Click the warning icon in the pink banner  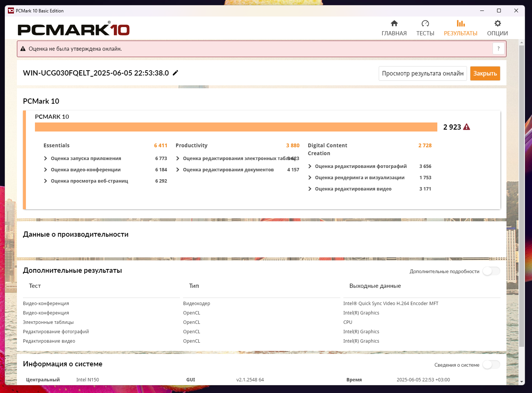(23, 49)
